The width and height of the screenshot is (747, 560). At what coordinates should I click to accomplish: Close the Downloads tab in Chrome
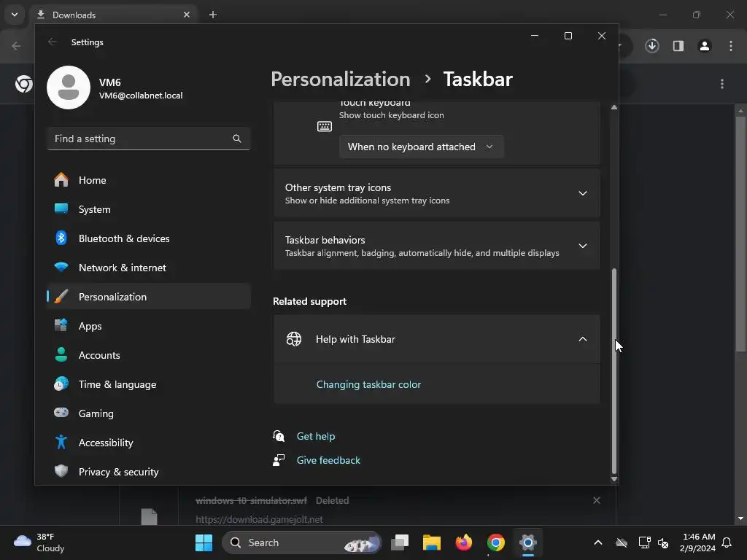click(x=187, y=15)
